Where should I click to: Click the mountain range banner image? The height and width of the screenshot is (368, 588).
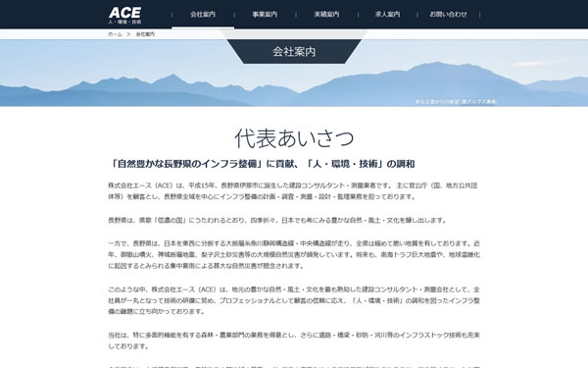pyautogui.click(x=294, y=73)
